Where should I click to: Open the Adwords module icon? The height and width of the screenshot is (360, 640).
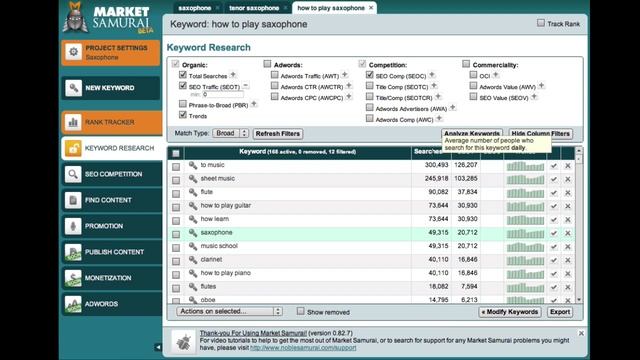73,304
